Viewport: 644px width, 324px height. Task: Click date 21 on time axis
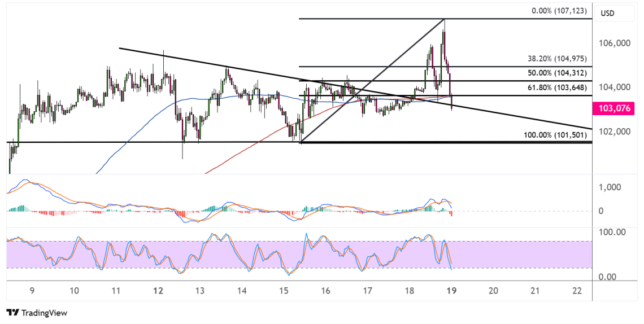pyautogui.click(x=535, y=291)
